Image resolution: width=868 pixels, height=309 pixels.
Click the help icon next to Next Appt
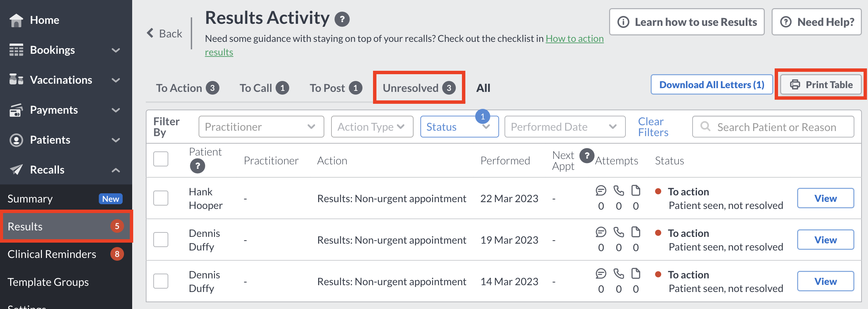click(587, 156)
